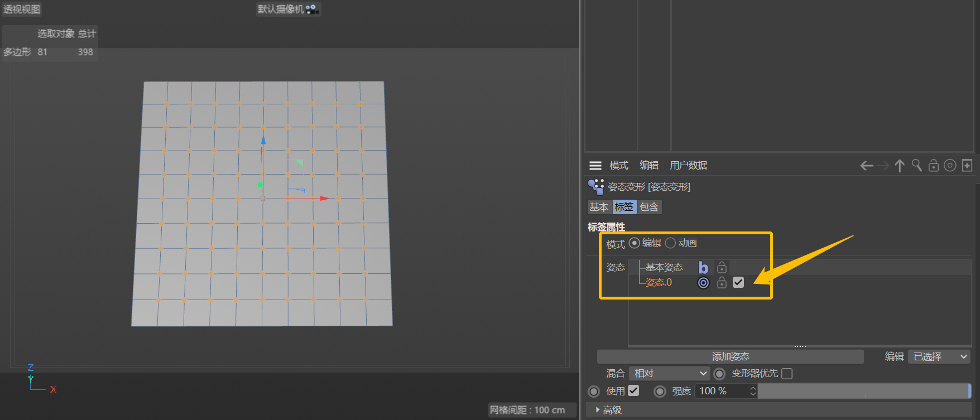Toggle the lock icon of 基本姿态
Screen dimensions: 980x420
[x=722, y=267]
